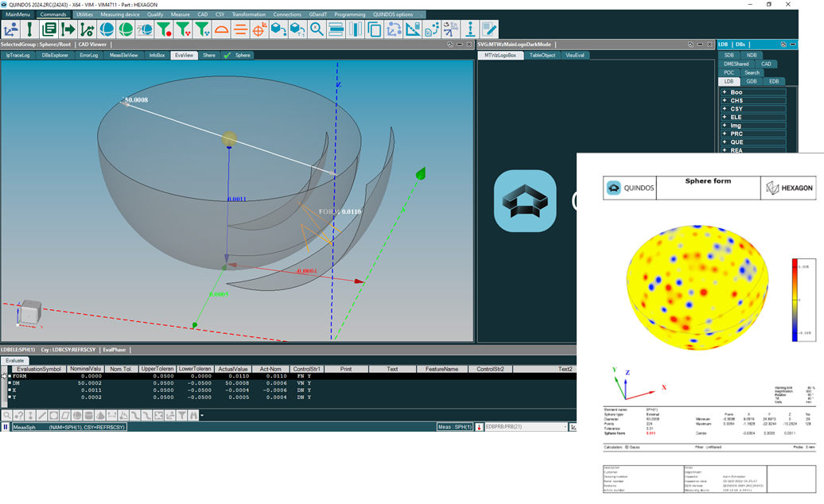The height and width of the screenshot is (504, 824).
Task: Click the green path nodes arrow icon
Action: pyautogui.click(x=87, y=29)
